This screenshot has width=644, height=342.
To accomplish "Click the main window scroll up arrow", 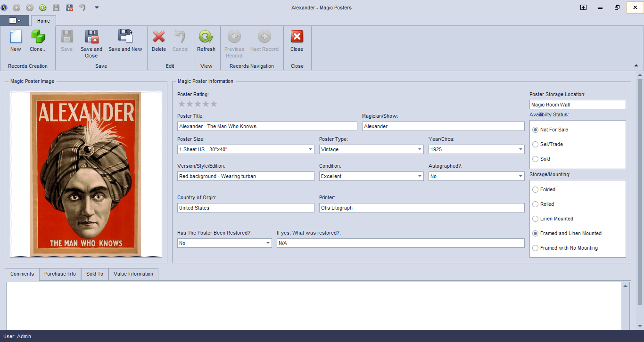I will click(640, 74).
